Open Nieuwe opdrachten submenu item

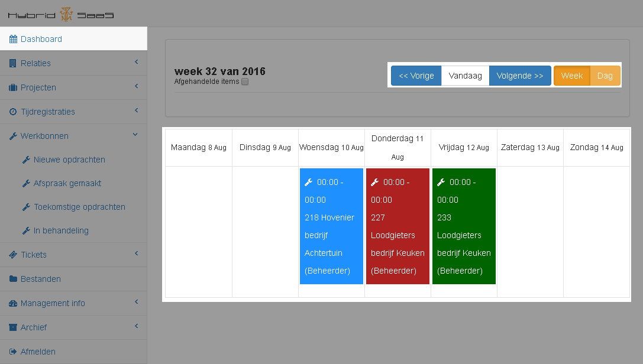[69, 160]
